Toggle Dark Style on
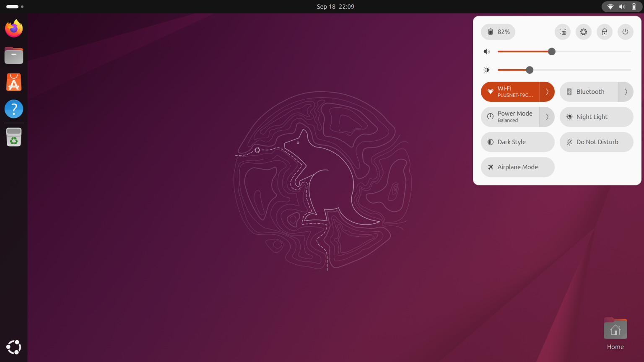 pos(518,142)
